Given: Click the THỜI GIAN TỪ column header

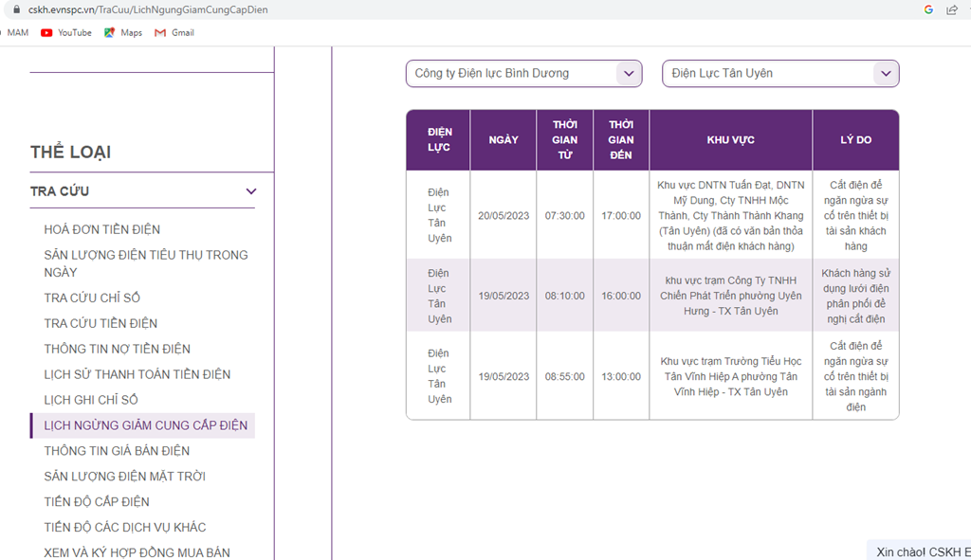Looking at the screenshot, I should (x=565, y=140).
